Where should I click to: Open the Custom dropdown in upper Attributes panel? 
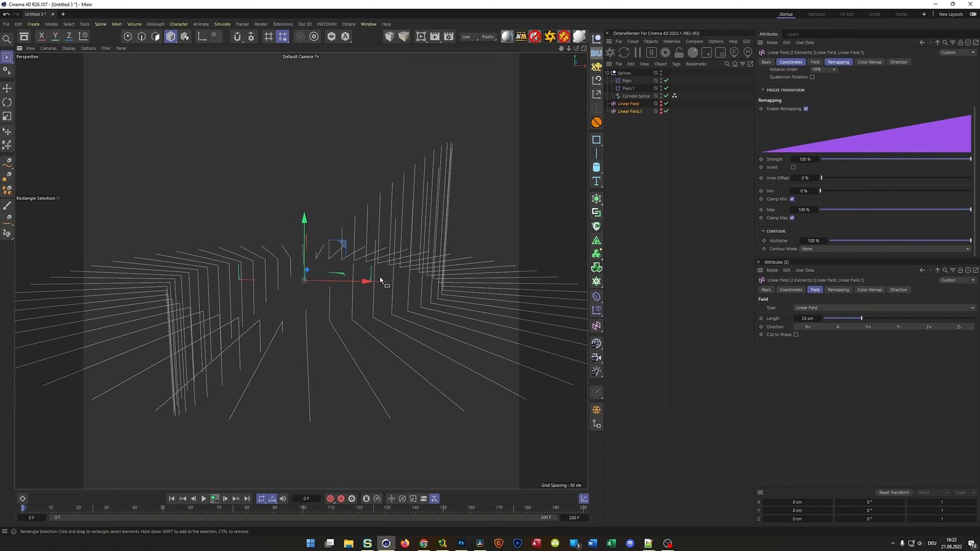coord(957,52)
